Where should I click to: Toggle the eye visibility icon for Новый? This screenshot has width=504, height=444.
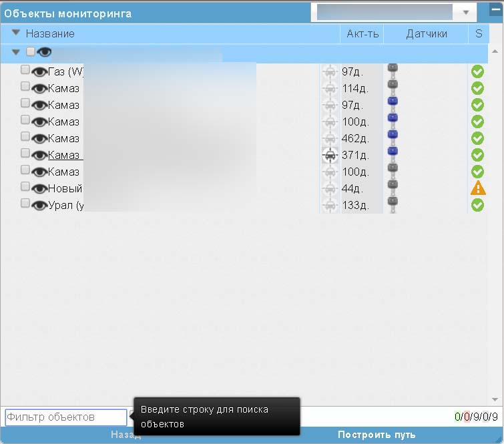39,188
